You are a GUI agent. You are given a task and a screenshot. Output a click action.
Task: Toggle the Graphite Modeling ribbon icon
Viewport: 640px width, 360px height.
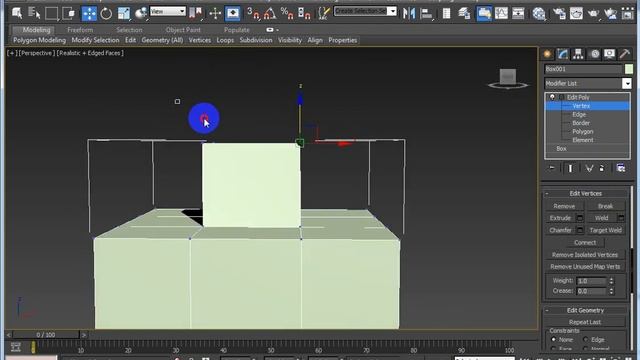484,13
